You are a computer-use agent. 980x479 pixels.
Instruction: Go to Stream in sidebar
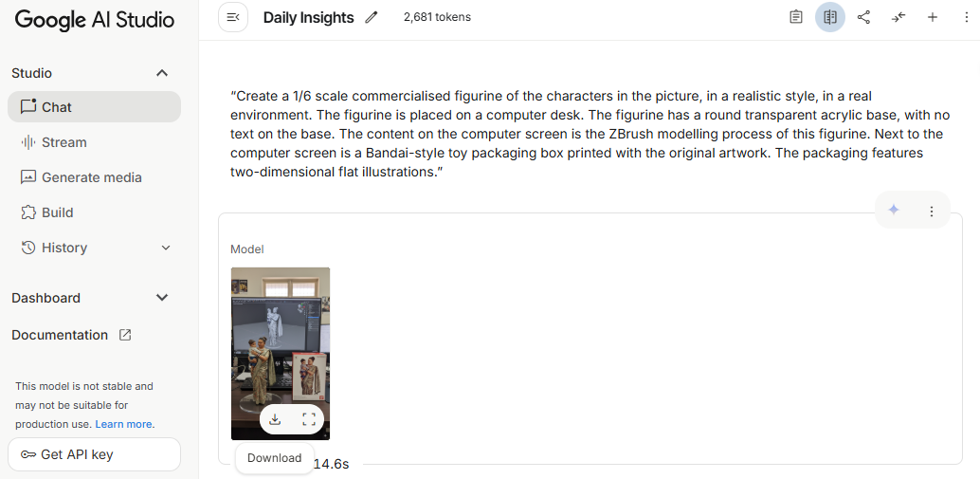tap(64, 142)
